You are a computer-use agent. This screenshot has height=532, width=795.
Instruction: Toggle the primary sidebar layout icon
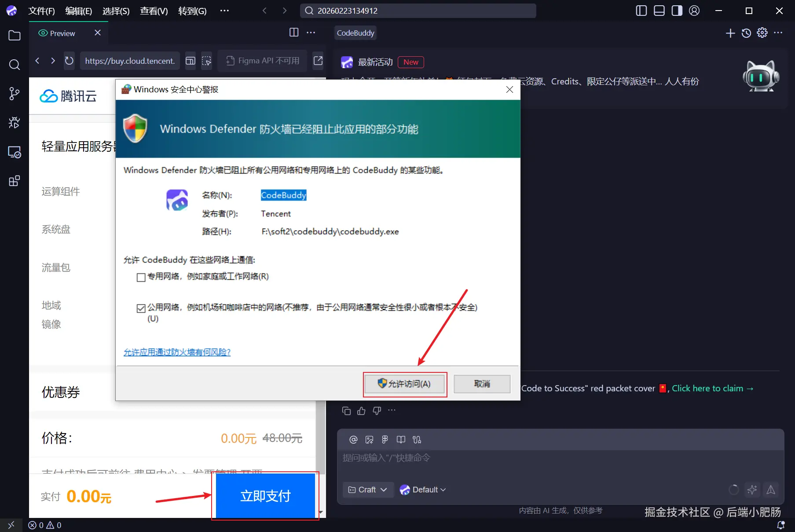[641, 11]
